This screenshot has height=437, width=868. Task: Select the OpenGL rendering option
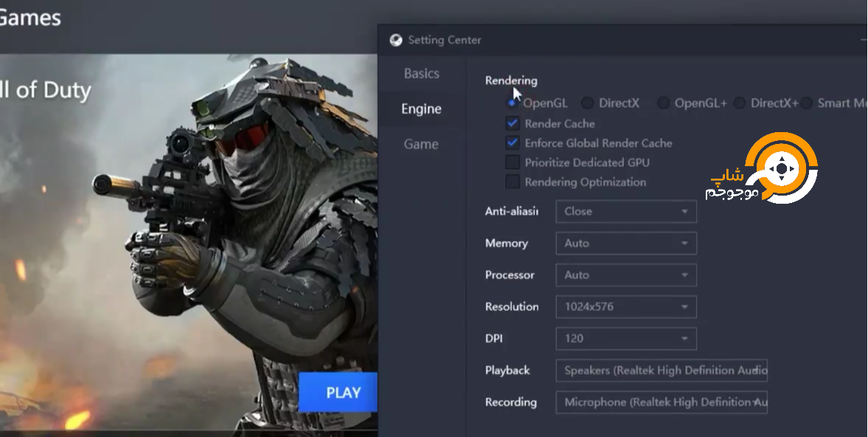512,103
